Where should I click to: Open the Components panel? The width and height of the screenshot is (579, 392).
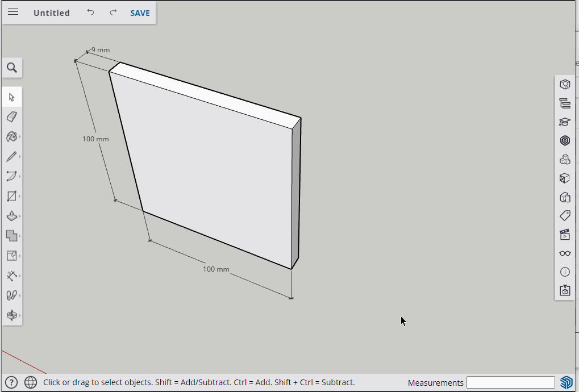point(565,141)
